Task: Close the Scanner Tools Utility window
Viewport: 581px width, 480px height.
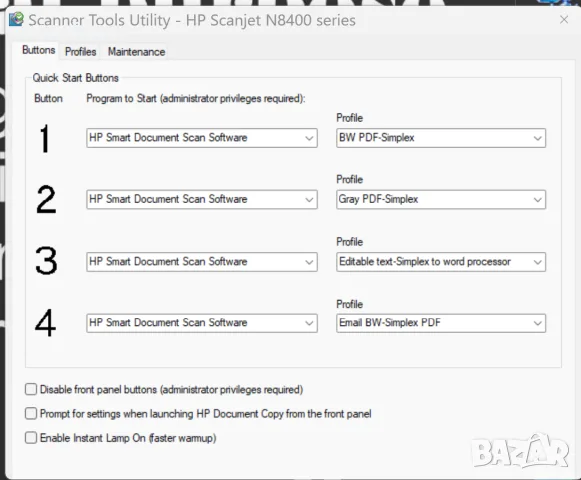Action: [564, 20]
